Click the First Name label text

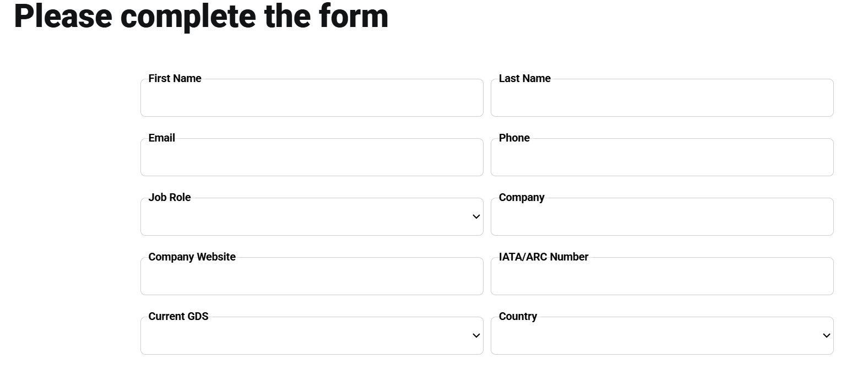click(x=174, y=78)
